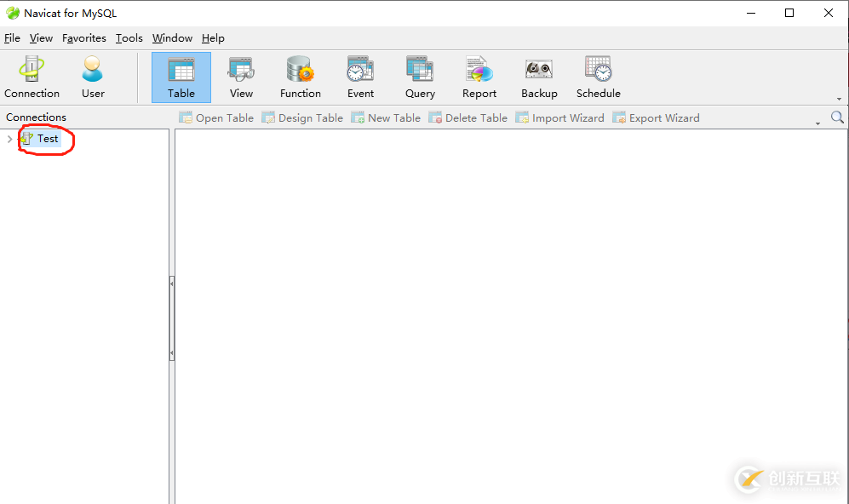
Task: Collapse the Connections pane via splitter handle
Action: pyautogui.click(x=172, y=318)
